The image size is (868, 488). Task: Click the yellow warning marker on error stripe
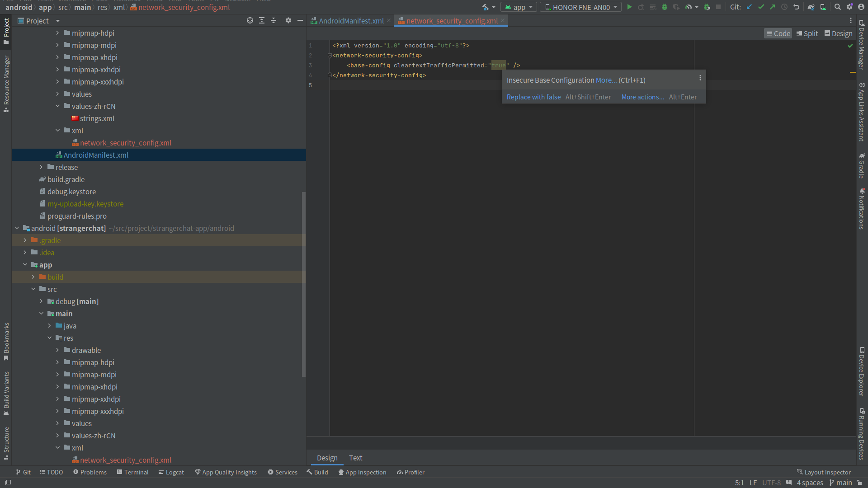click(x=853, y=72)
